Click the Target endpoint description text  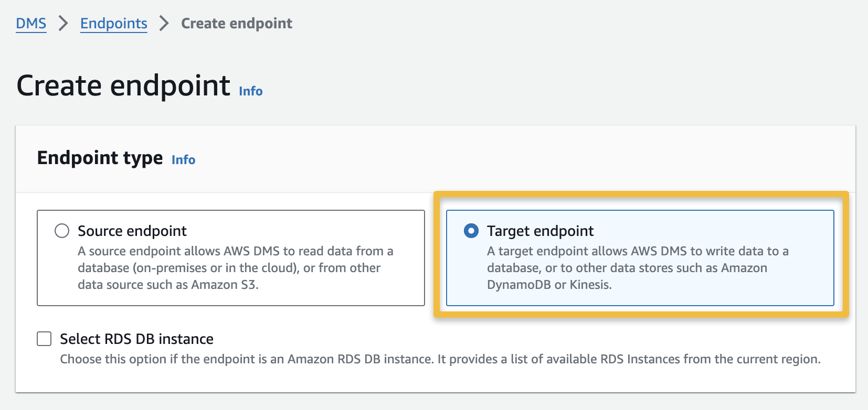(x=637, y=267)
